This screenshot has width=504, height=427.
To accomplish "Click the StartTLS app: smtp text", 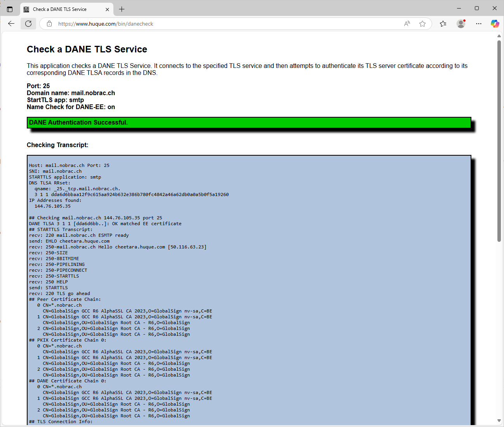I will (56, 100).
